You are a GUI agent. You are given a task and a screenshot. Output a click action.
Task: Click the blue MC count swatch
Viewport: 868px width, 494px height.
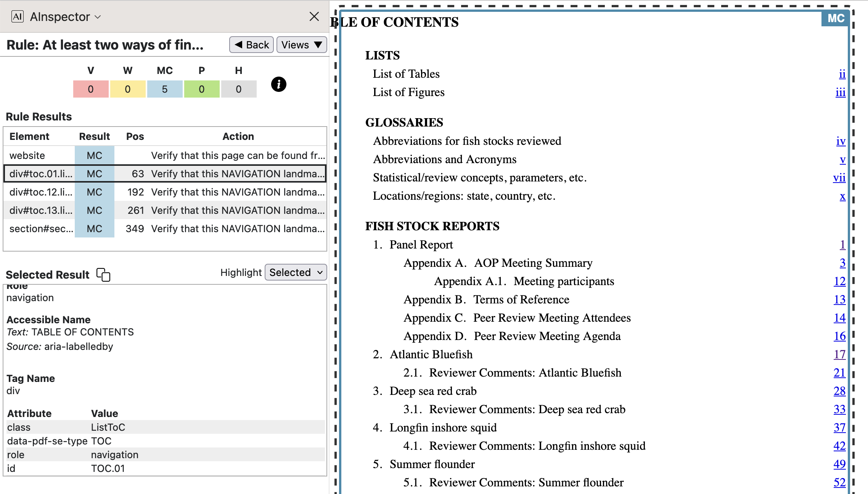(165, 89)
